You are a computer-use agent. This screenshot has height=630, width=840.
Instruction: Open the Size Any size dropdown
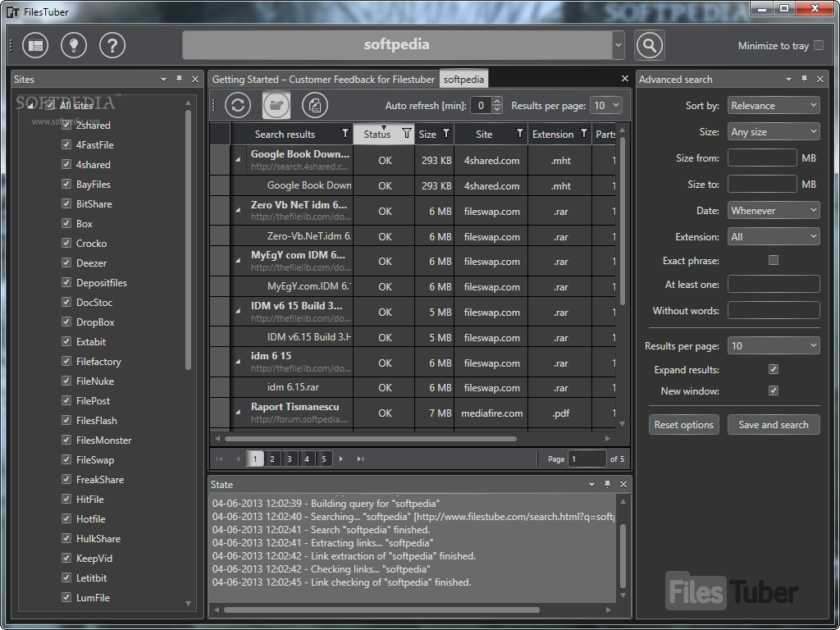coord(774,132)
